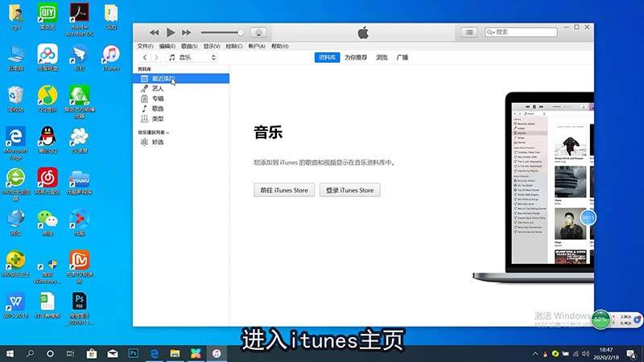Open Task View on the taskbar

(x=70, y=353)
